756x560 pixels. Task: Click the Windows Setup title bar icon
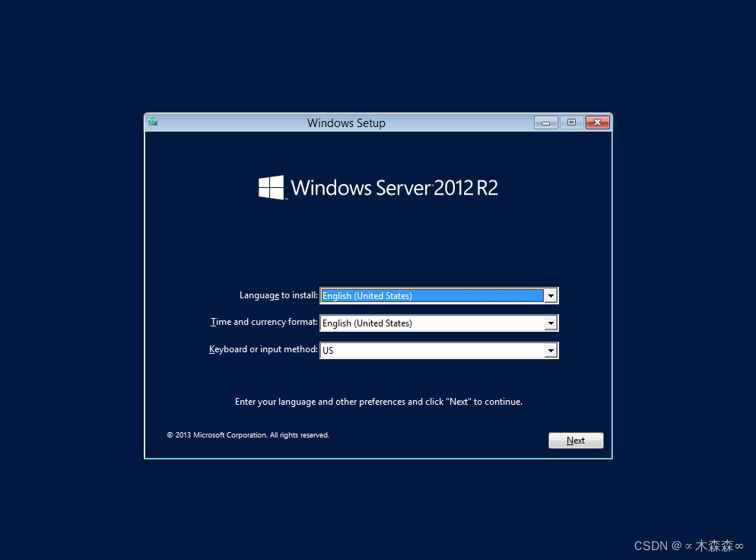tap(154, 122)
